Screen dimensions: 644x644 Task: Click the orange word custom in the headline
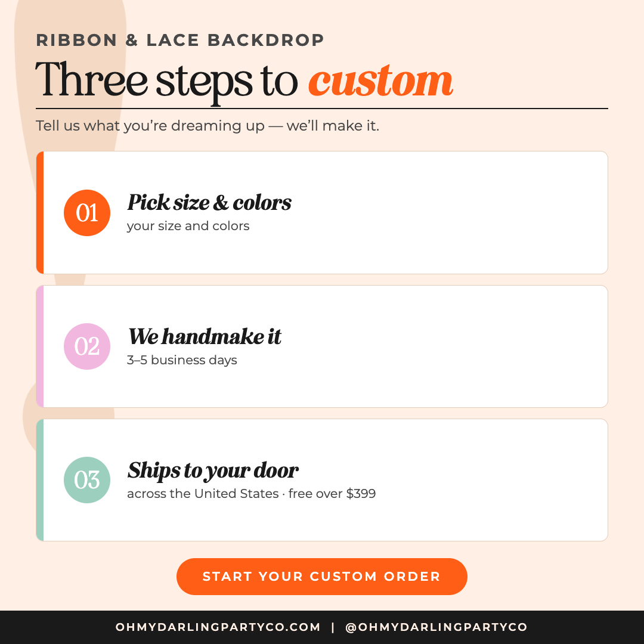click(380, 81)
